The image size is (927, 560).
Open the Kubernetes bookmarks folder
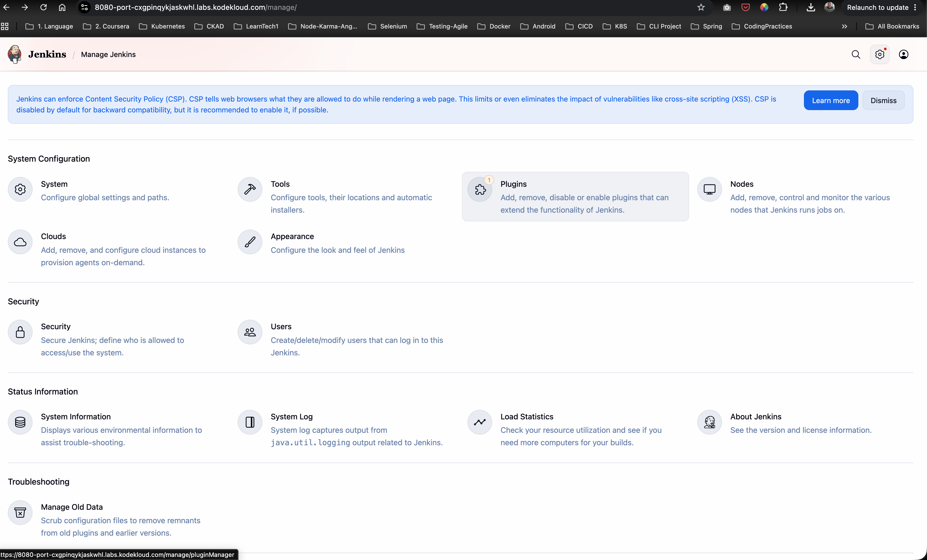point(162,26)
